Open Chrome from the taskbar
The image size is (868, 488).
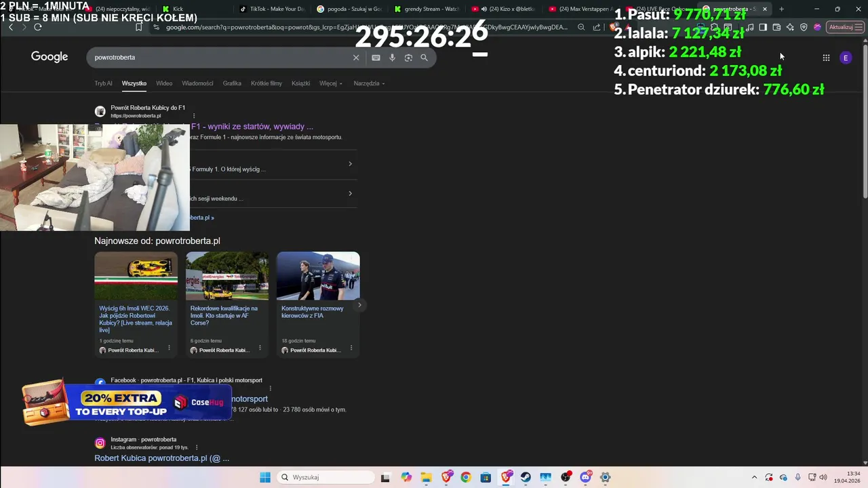[x=466, y=477]
